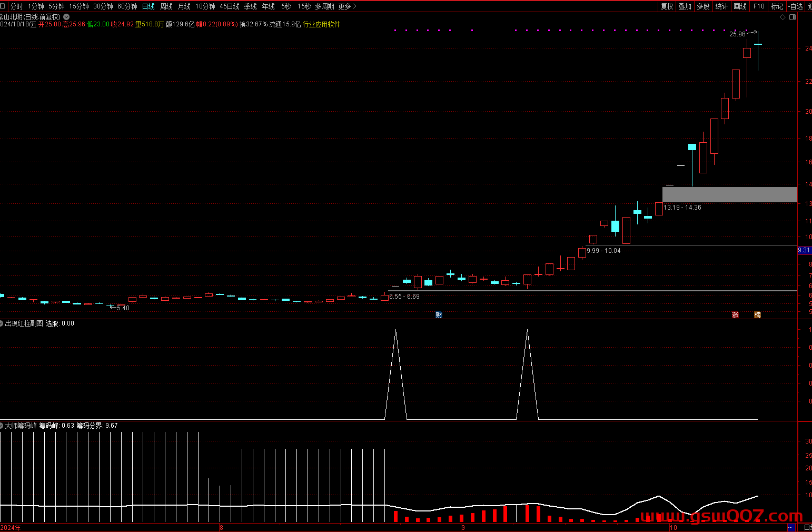Click the 标记 mark tool
The image size is (812, 532).
point(777,6)
